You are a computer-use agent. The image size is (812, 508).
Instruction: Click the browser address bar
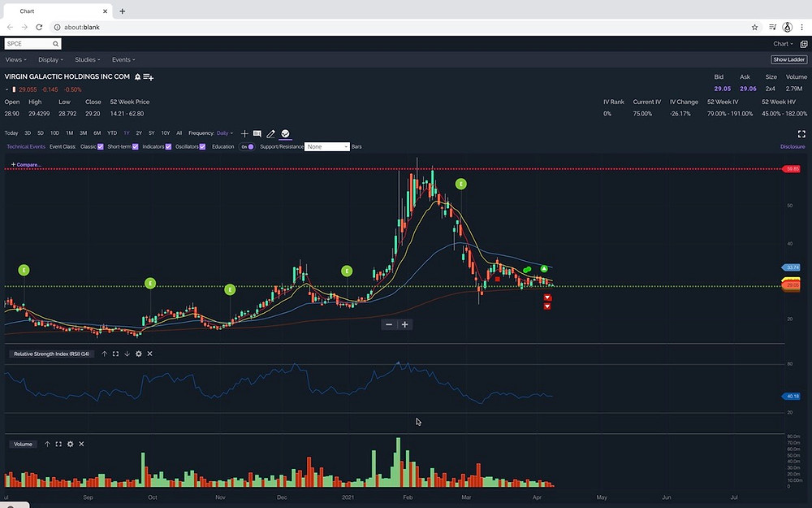(x=401, y=27)
